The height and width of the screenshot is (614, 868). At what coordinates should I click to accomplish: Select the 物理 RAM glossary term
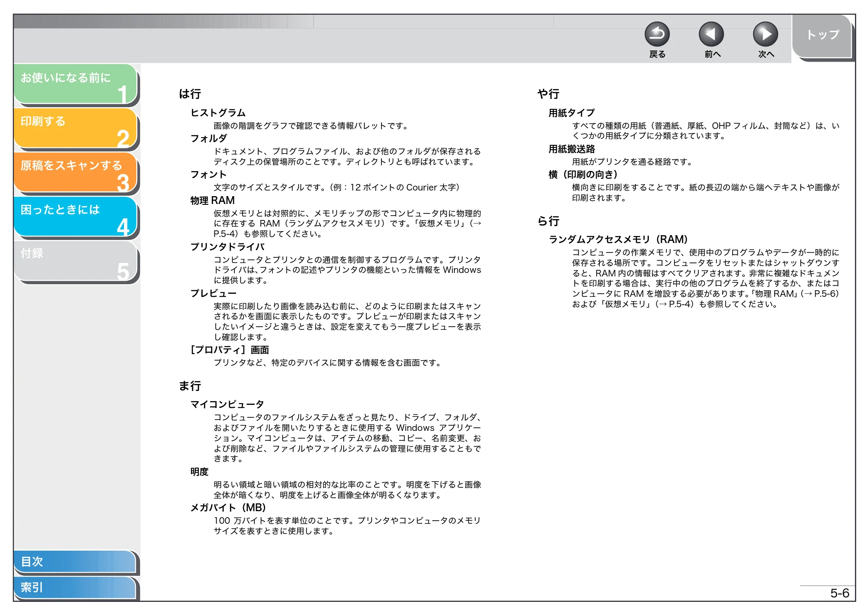tap(213, 200)
